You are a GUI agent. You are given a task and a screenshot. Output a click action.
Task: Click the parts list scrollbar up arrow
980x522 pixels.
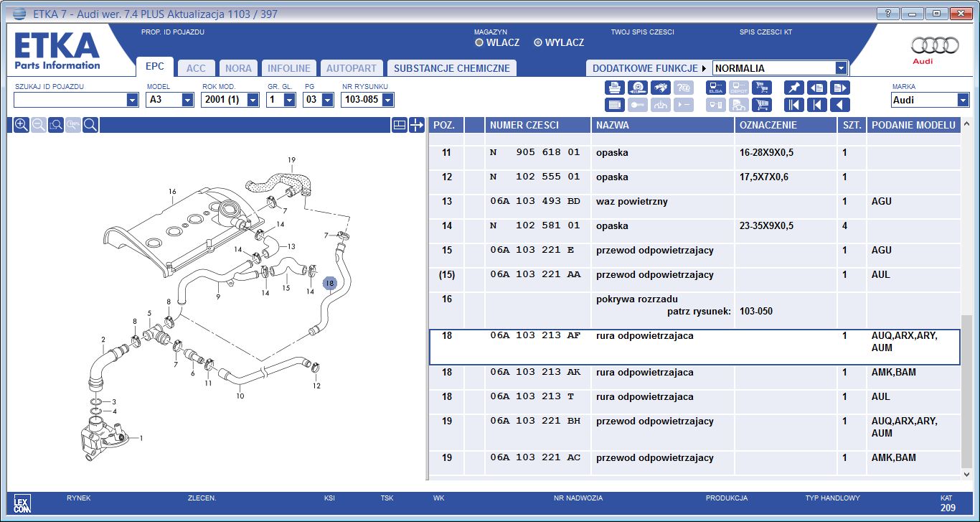[967, 125]
